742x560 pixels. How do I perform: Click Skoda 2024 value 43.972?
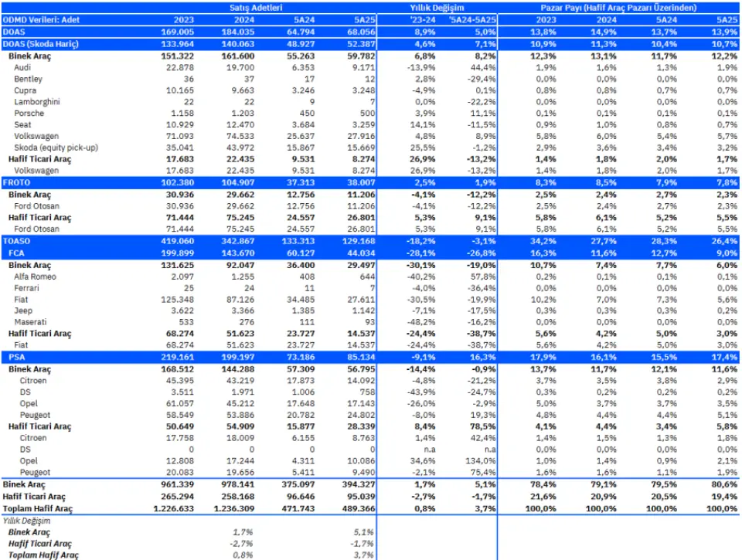click(x=240, y=148)
